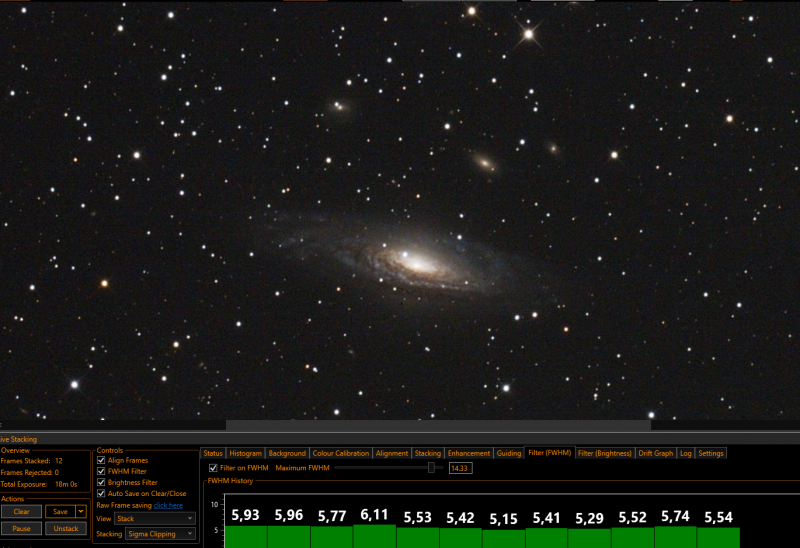Uncheck the Align Frames checkbox

[x=101, y=460]
